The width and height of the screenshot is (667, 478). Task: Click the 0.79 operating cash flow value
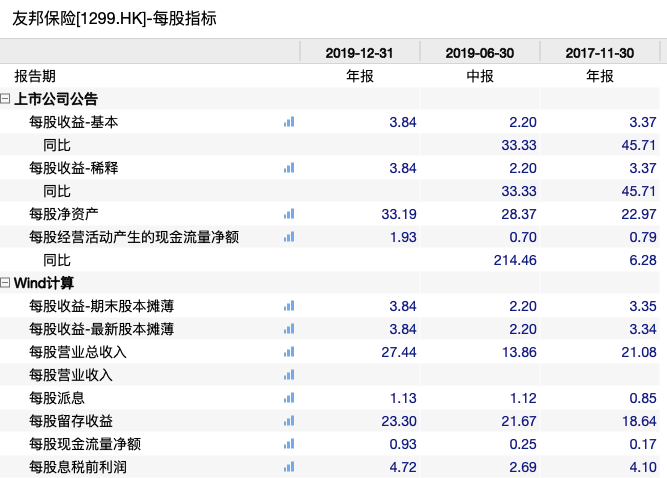(x=643, y=237)
